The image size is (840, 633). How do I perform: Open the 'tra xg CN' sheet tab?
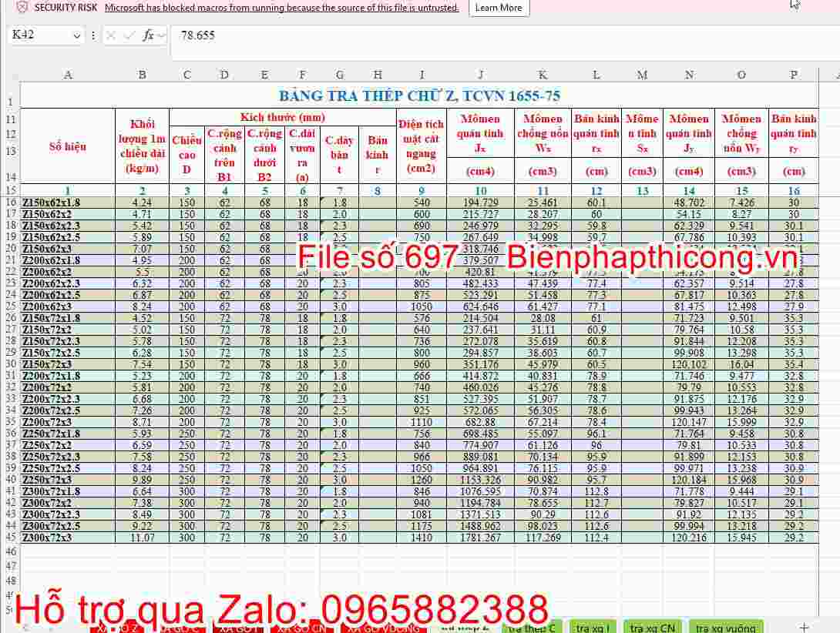click(x=651, y=627)
